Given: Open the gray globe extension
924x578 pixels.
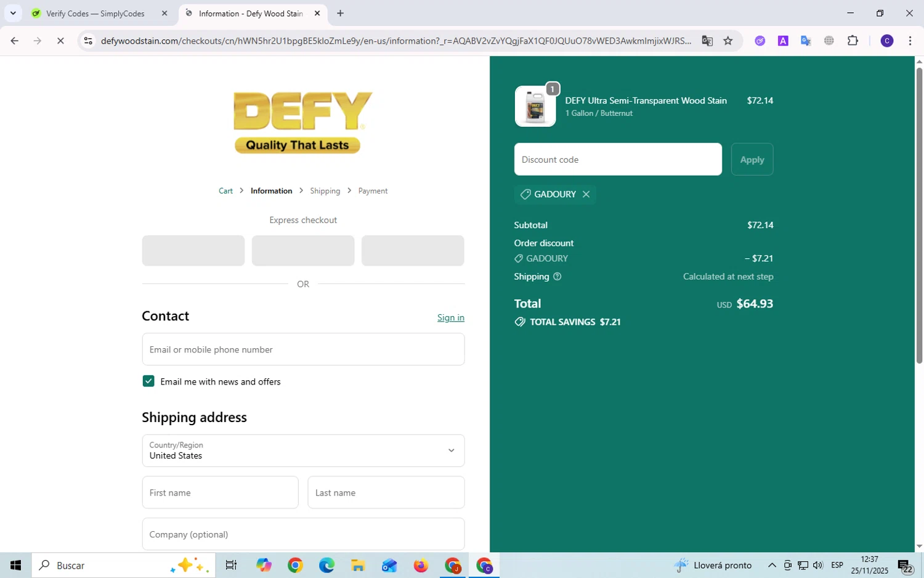Looking at the screenshot, I should point(829,41).
